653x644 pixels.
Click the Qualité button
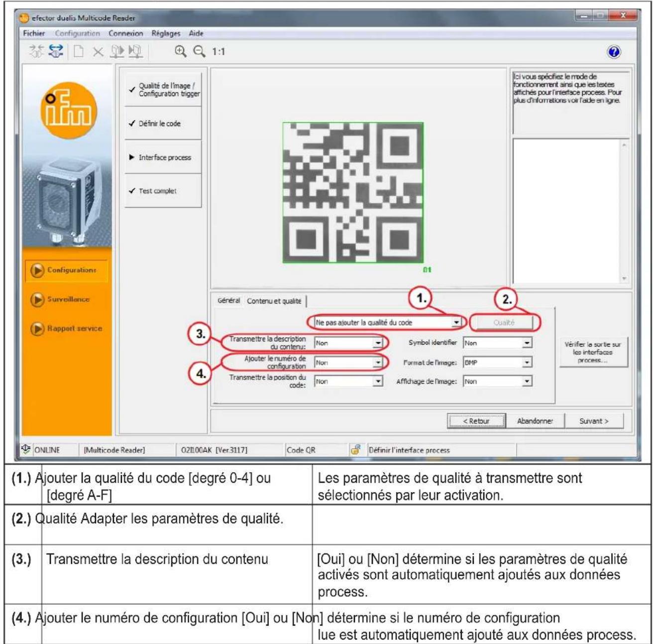point(504,322)
